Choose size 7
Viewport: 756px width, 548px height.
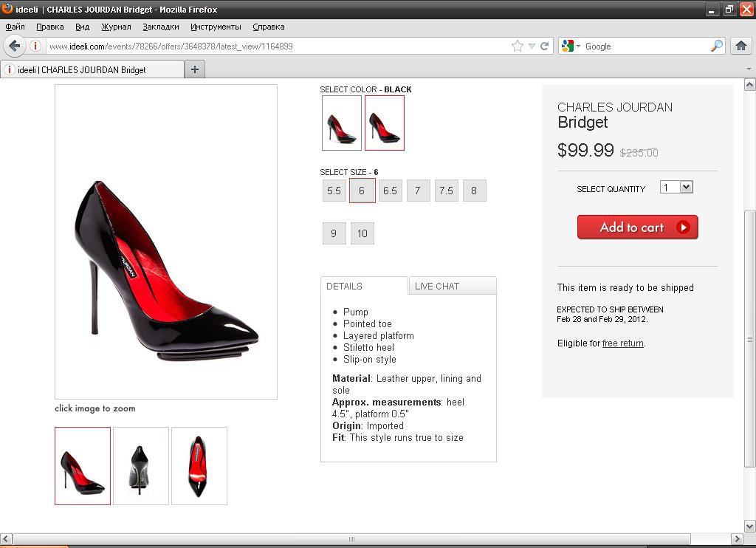(418, 191)
